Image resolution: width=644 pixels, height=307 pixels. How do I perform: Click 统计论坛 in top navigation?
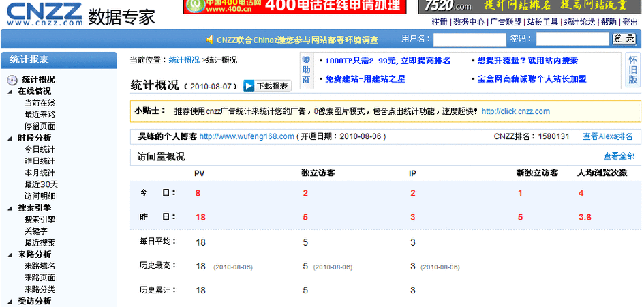pyautogui.click(x=579, y=23)
